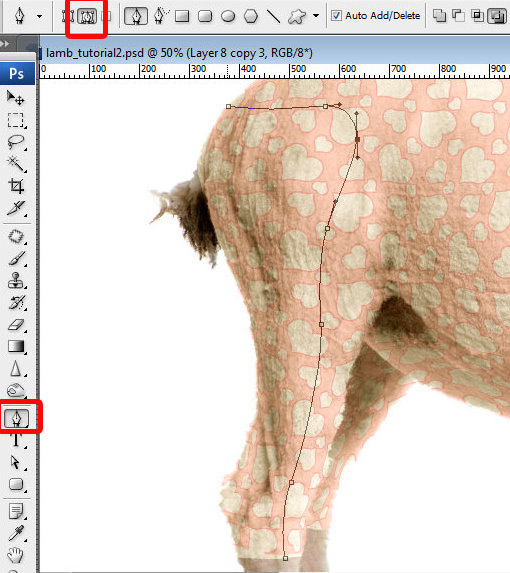Select the Rectangular Marquee tool
This screenshot has width=510, height=573.
pyautogui.click(x=15, y=120)
